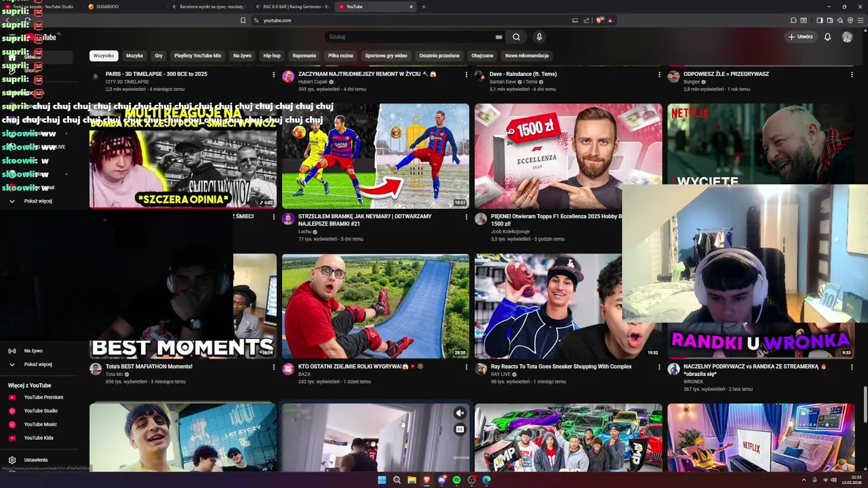Screen dimensions: 868x488
Task: Click the Utwórz create button
Action: point(801,37)
